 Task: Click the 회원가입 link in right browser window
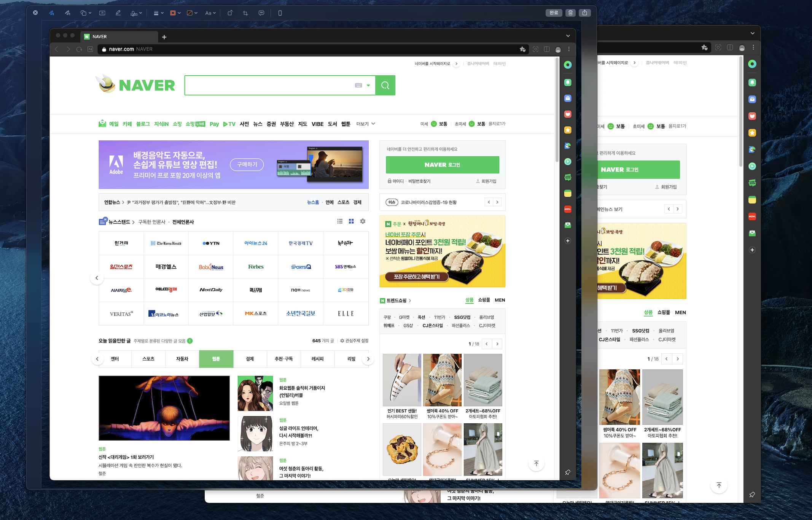pos(669,187)
